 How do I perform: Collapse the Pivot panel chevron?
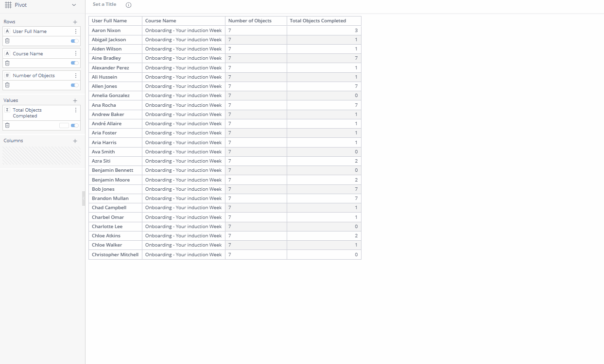pos(74,5)
